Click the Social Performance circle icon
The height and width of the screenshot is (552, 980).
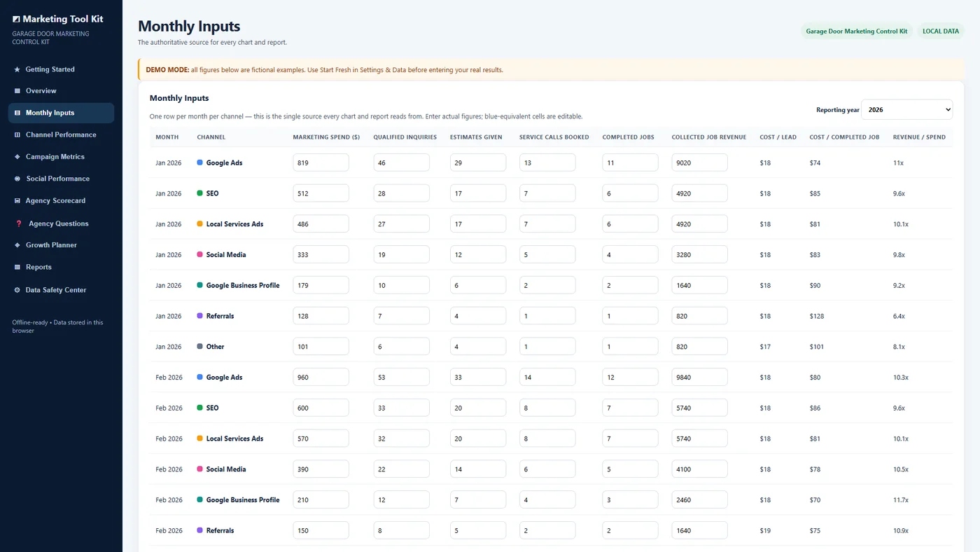[x=17, y=179]
